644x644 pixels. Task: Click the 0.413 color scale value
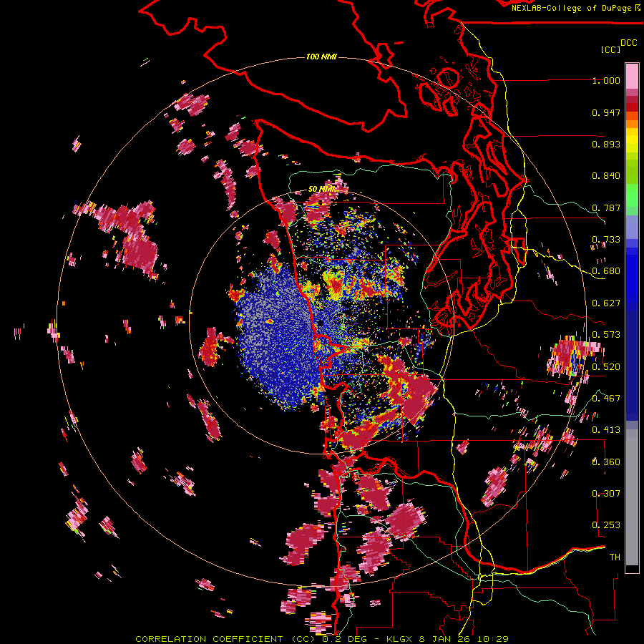606,430
